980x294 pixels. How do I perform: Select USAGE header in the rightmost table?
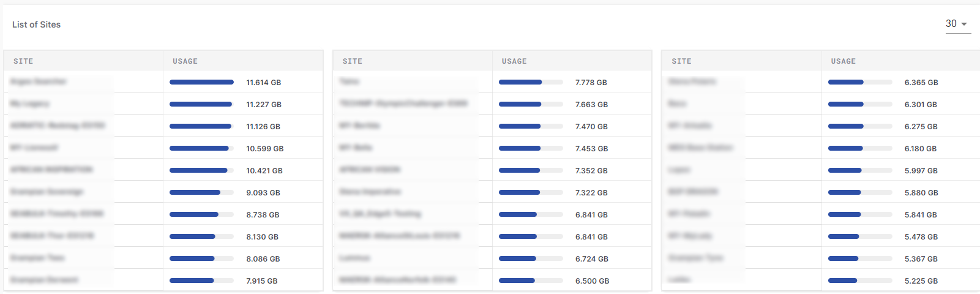point(843,61)
